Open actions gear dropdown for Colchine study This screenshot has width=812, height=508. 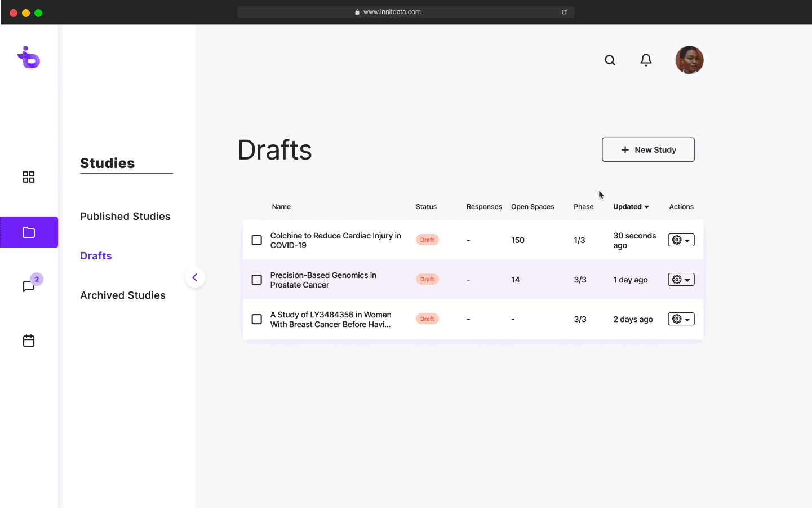click(x=681, y=240)
